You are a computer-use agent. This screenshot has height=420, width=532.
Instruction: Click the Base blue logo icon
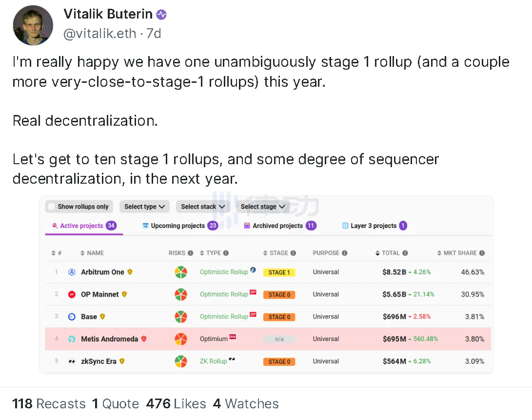(72, 317)
